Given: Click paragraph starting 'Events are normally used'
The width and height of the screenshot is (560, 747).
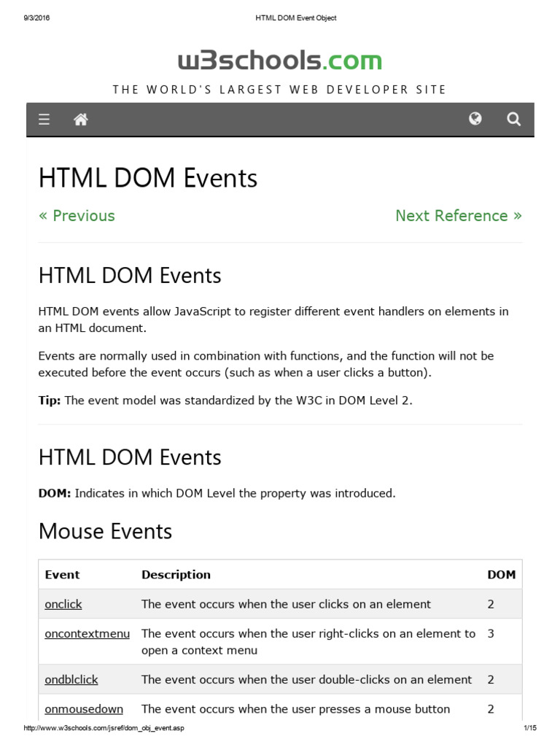Looking at the screenshot, I should coord(265,364).
